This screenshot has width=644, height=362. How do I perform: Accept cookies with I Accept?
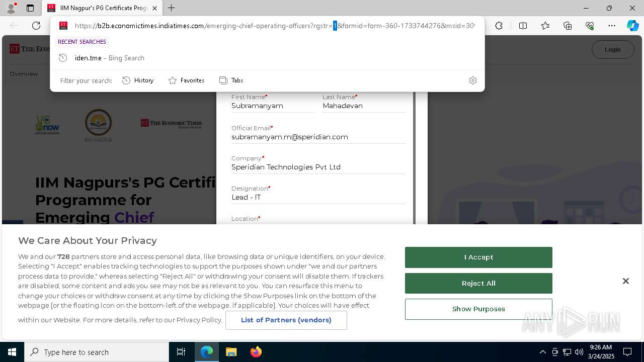pyautogui.click(x=478, y=257)
